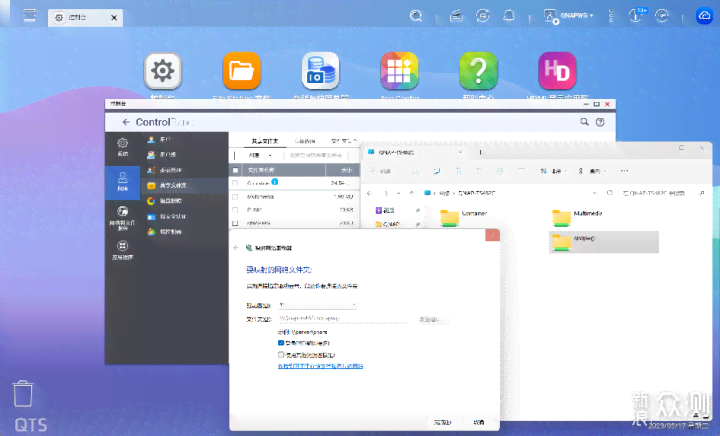Tick the Multimedia row checkbox
The width and height of the screenshot is (720, 436).
(236, 196)
